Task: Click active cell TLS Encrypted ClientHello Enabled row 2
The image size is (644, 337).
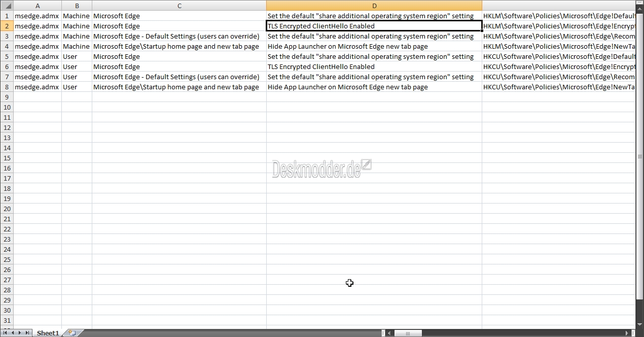Action: click(x=374, y=26)
